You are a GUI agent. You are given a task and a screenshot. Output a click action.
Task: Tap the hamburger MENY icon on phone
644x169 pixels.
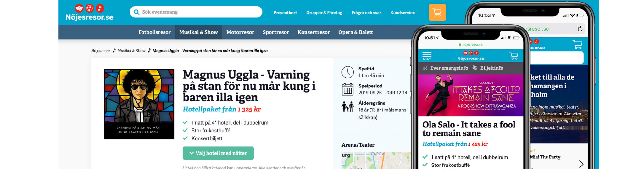click(427, 55)
